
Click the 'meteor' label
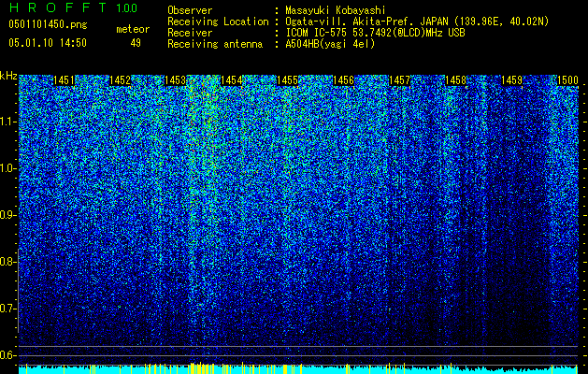point(133,29)
